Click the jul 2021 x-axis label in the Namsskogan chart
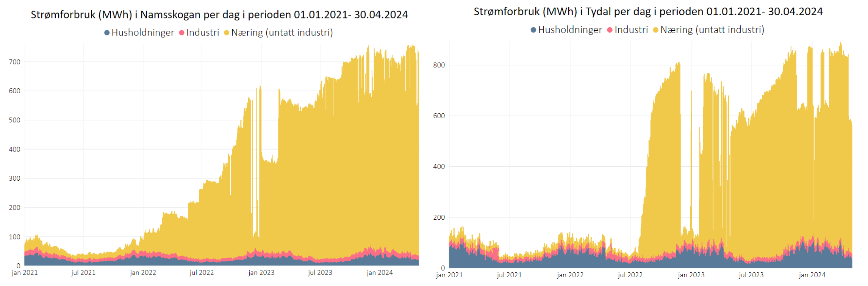Viewport: 868px width, 286px height. pyautogui.click(x=83, y=273)
